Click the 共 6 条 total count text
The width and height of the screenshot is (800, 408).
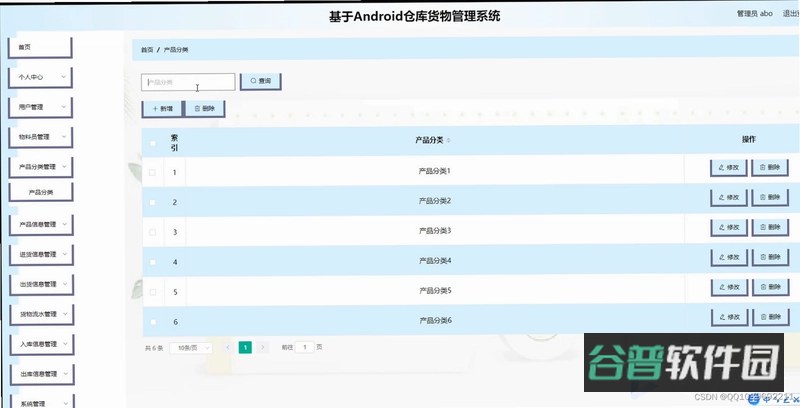tap(154, 348)
